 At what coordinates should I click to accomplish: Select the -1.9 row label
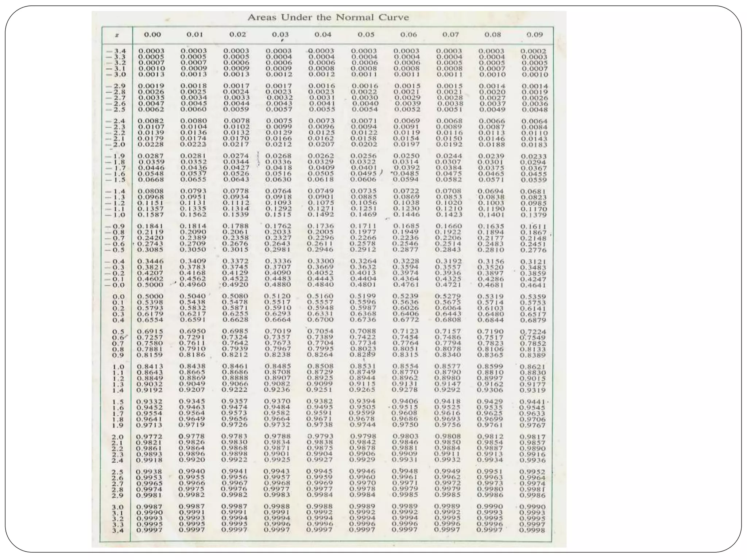click(116, 156)
